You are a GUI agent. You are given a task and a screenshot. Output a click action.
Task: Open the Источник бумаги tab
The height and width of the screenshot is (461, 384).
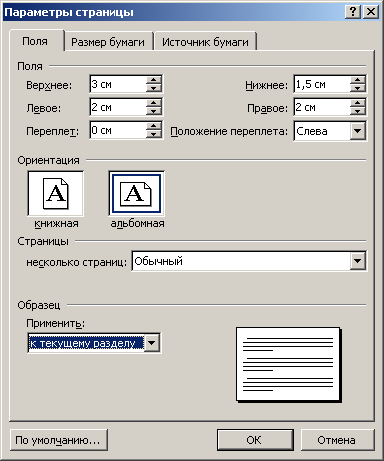click(205, 42)
